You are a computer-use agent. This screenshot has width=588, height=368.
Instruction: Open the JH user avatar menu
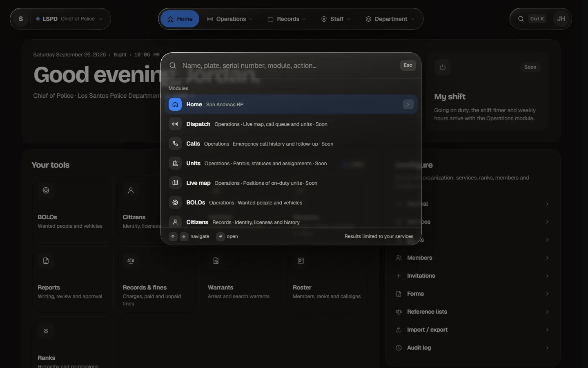(x=561, y=19)
